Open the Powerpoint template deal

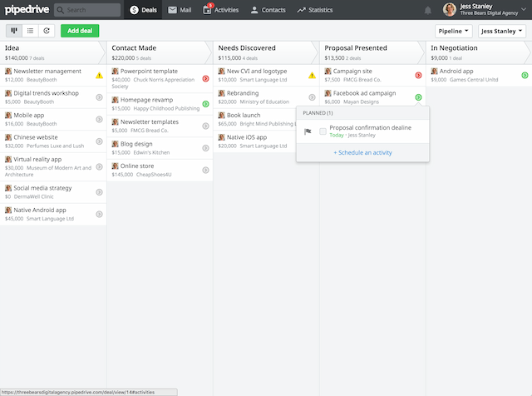[x=149, y=71]
